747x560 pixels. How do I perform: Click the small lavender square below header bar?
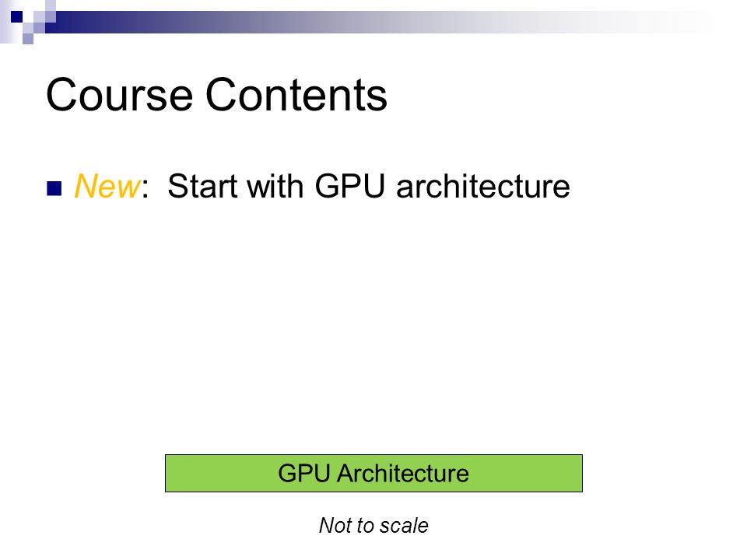coord(28,39)
